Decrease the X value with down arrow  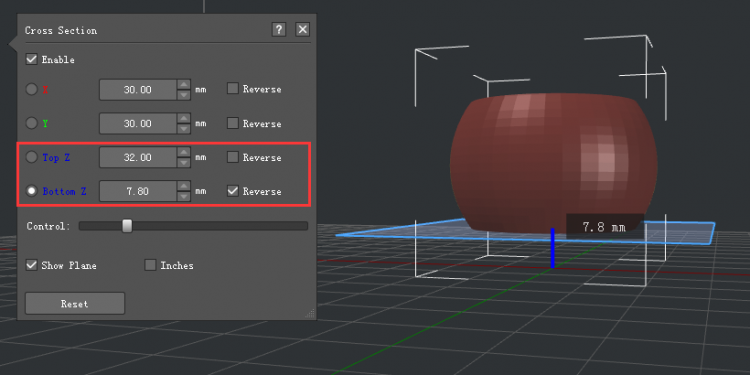click(184, 95)
